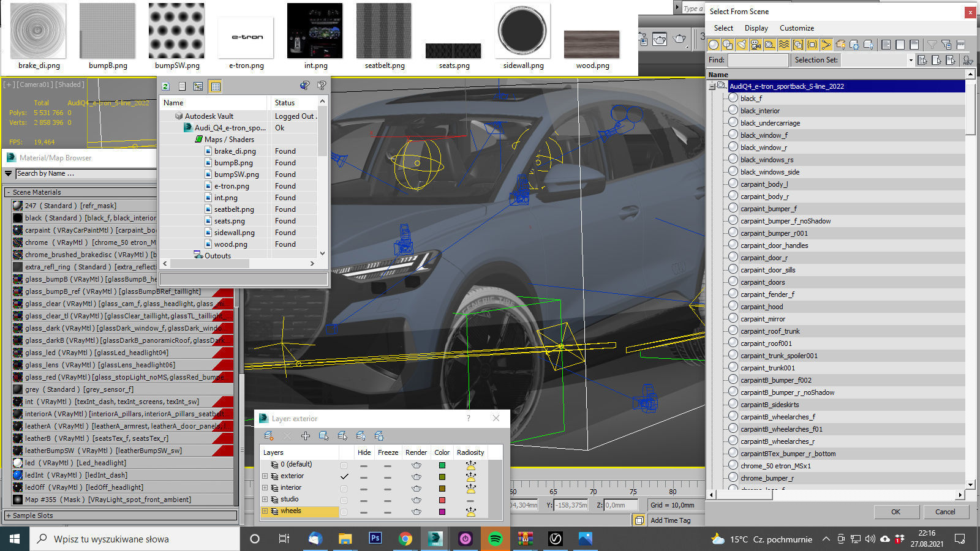Click Camera01 viewport label menu
980x551 pixels.
tap(36, 84)
